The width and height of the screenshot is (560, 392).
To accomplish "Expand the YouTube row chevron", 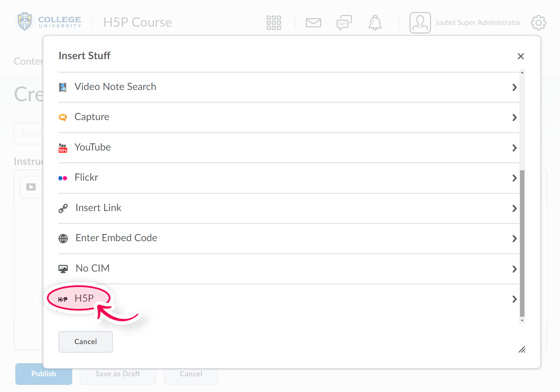I will [x=515, y=148].
